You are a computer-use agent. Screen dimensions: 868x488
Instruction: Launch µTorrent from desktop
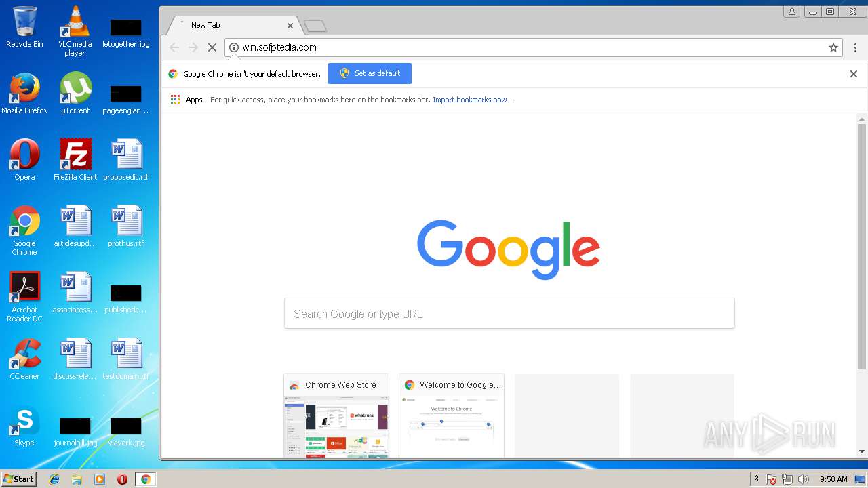[75, 94]
